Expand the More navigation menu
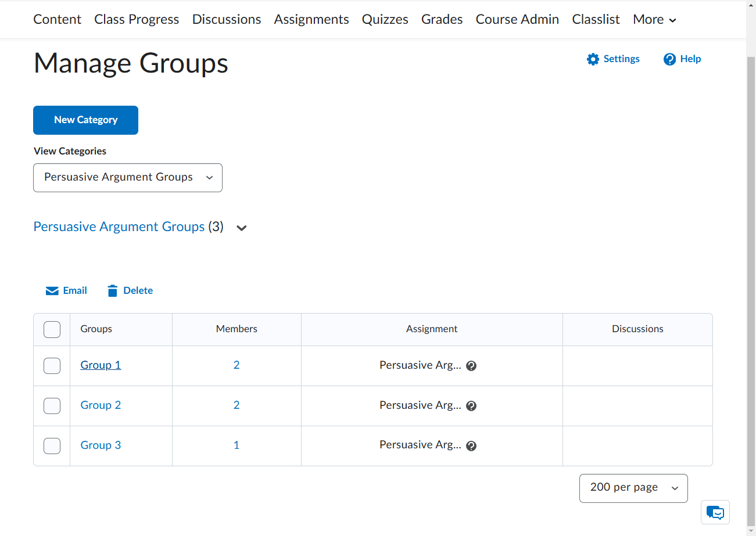Viewport: 756px width, 536px height. (655, 20)
